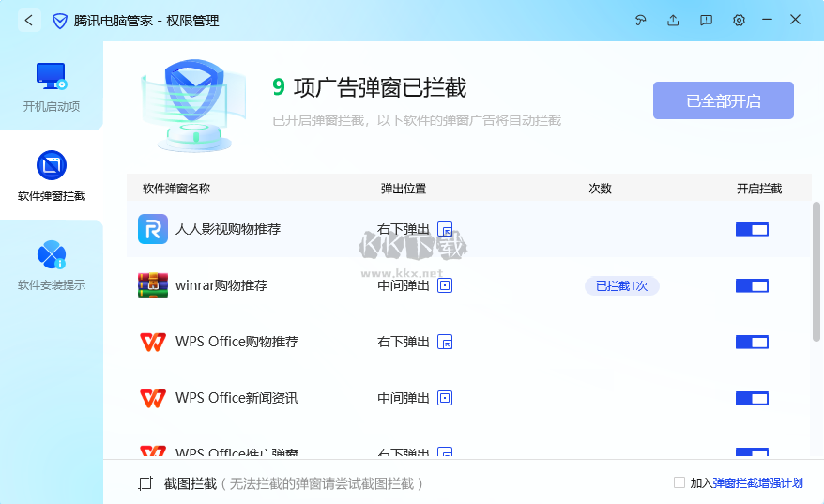Open the skin/theme icon in title bar

[x=640, y=21]
